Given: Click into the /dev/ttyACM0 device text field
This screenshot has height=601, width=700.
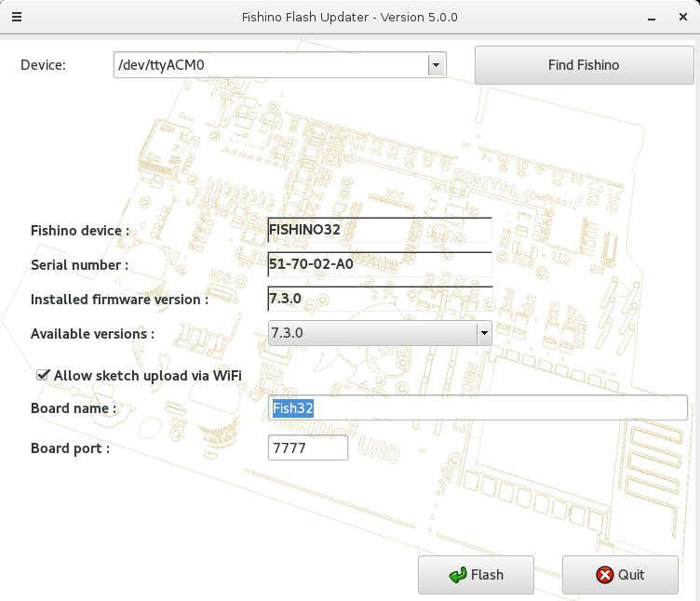Looking at the screenshot, I should (x=269, y=65).
